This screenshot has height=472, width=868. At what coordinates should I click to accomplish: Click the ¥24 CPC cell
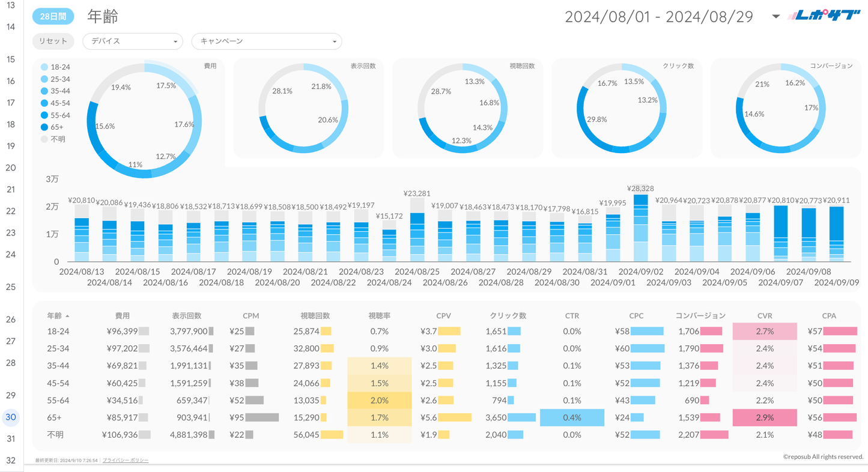[622, 418]
